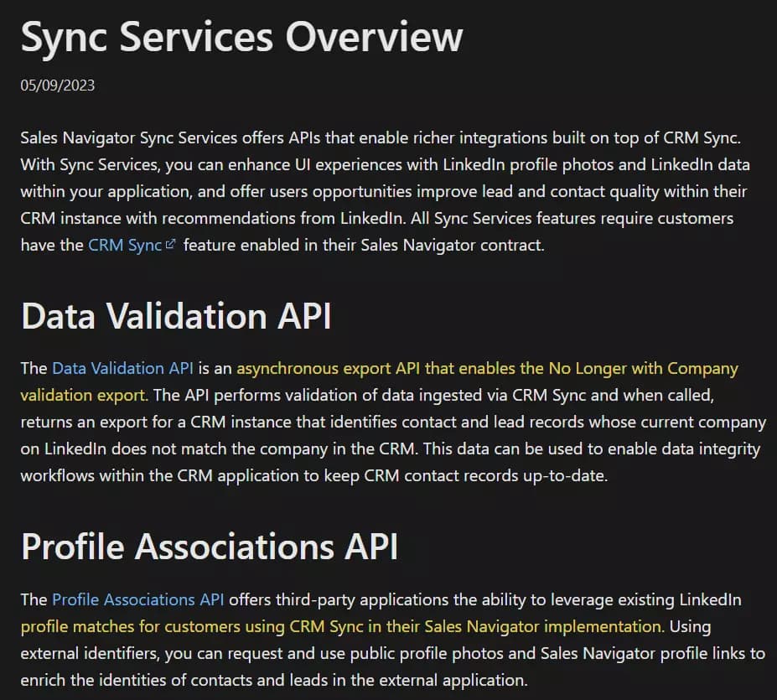Viewport: 777px width, 700px height.
Task: Click Data Validation API hyperlink in paragraph text
Action: click(122, 368)
